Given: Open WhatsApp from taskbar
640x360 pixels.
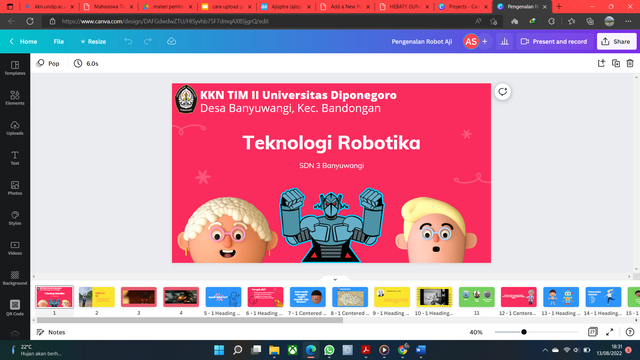Looking at the screenshot, I should pos(329,350).
